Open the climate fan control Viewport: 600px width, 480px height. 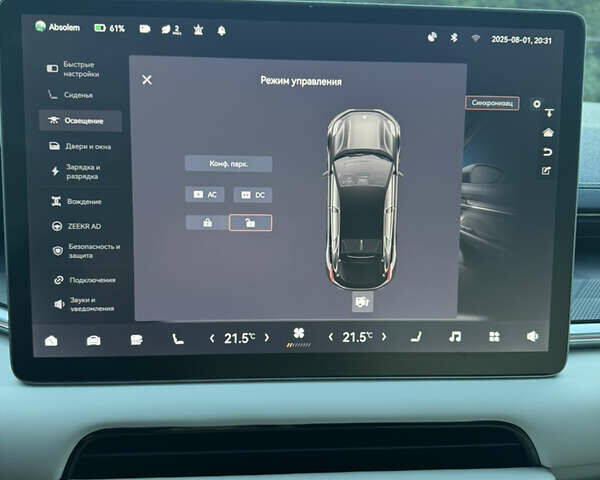click(x=298, y=335)
